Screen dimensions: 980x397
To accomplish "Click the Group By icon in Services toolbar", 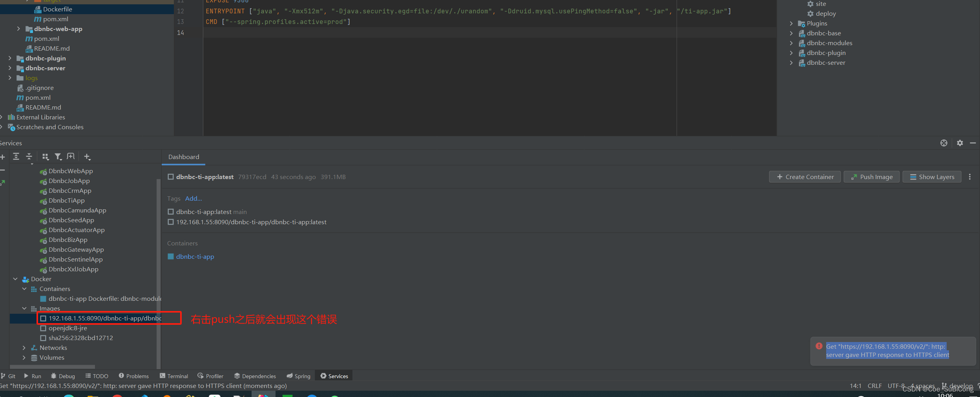I will point(45,156).
